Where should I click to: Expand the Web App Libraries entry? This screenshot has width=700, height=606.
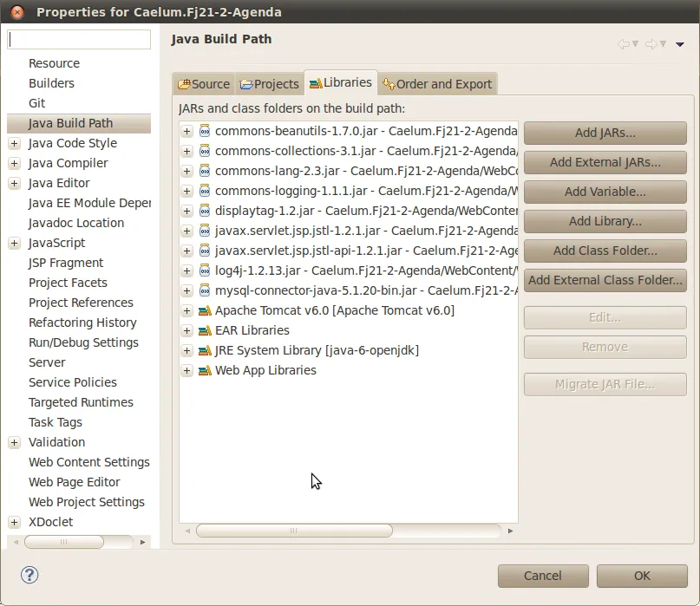pos(186,371)
